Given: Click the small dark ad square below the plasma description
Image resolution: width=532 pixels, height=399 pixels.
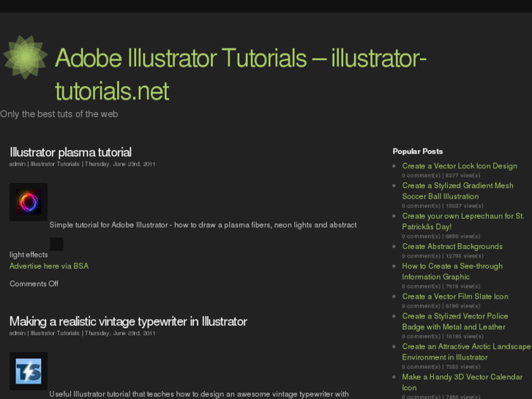Looking at the screenshot, I should point(56,244).
